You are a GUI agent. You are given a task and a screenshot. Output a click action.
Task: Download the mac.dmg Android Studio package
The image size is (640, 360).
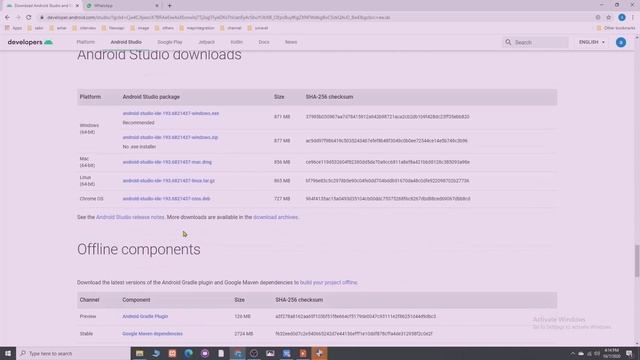(167, 162)
